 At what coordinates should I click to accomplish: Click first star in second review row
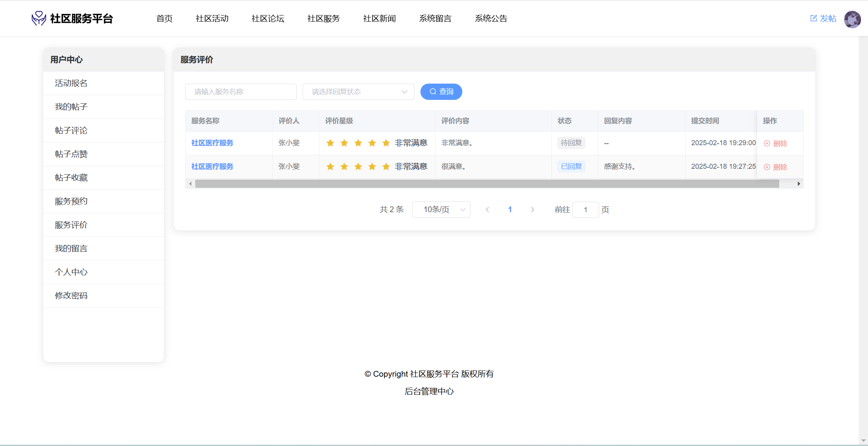(330, 166)
